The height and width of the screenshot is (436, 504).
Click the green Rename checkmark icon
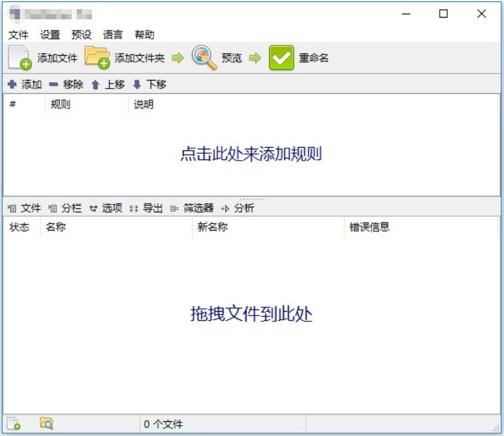[281, 58]
